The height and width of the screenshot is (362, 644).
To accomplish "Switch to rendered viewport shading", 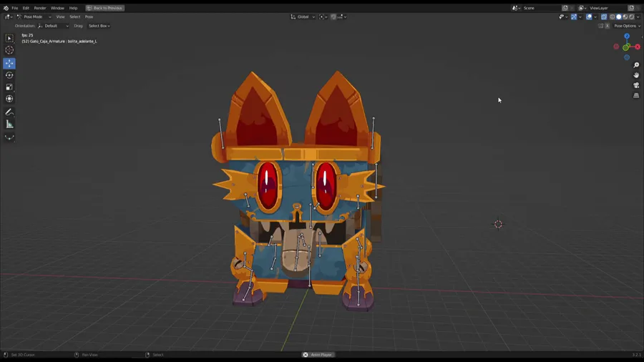I will tap(632, 17).
